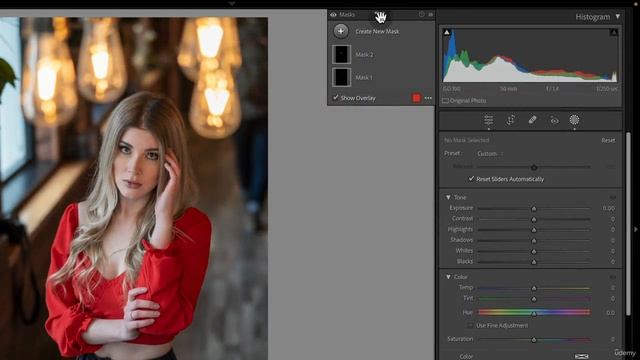This screenshot has width=640, height=360.
Task: Click the Temp slider handle
Action: [x=534, y=288]
